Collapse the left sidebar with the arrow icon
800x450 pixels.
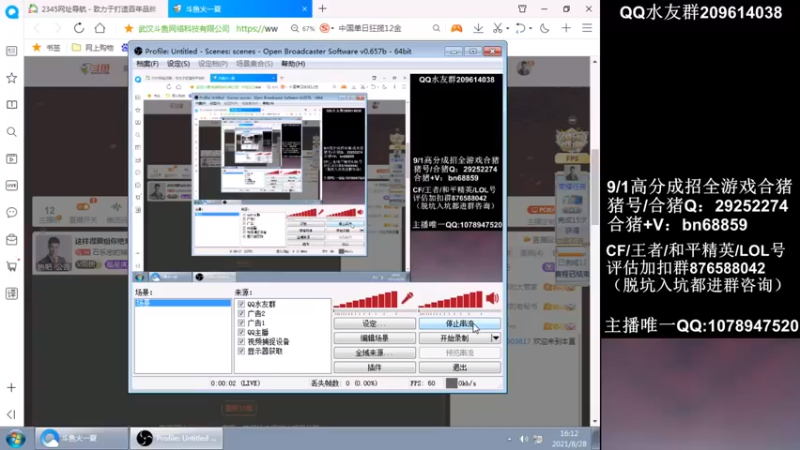tap(11, 414)
